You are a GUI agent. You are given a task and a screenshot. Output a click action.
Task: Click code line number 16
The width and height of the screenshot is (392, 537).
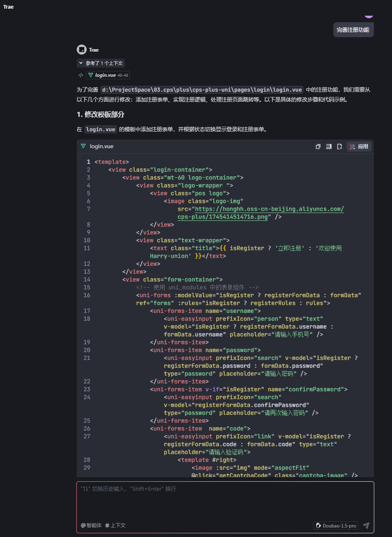87,295
